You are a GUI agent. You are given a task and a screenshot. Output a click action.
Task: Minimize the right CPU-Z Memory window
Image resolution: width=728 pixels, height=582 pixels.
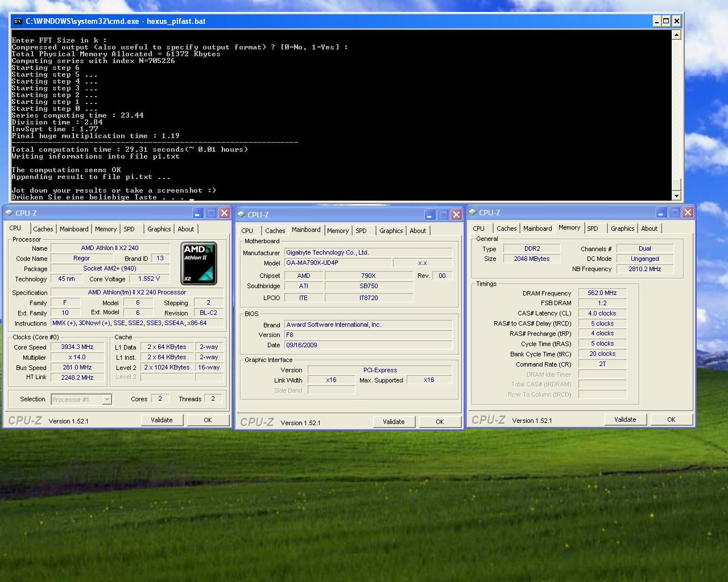coord(661,213)
